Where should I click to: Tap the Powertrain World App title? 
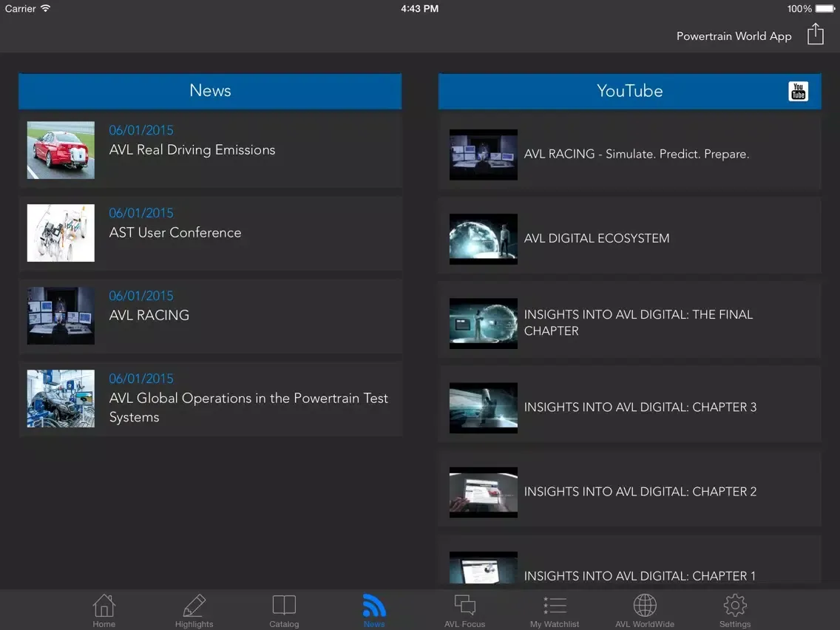tap(734, 36)
